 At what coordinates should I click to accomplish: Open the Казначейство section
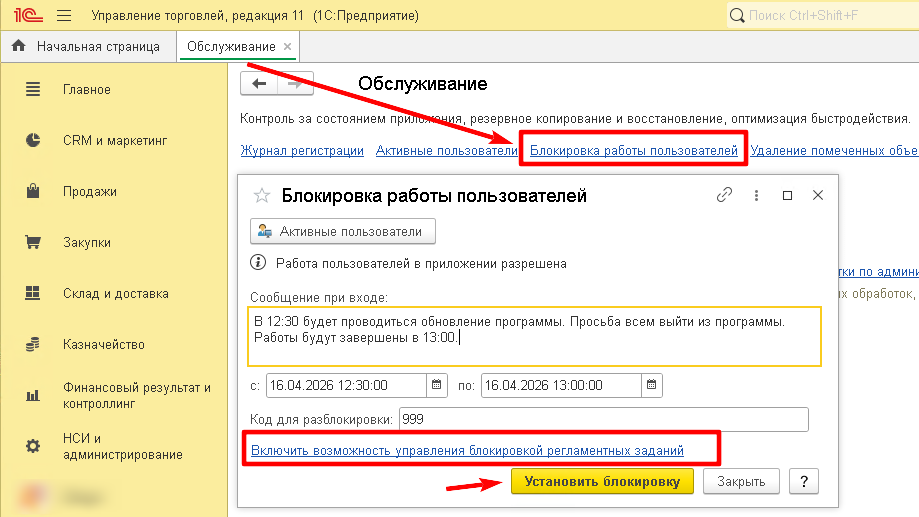click(x=104, y=345)
